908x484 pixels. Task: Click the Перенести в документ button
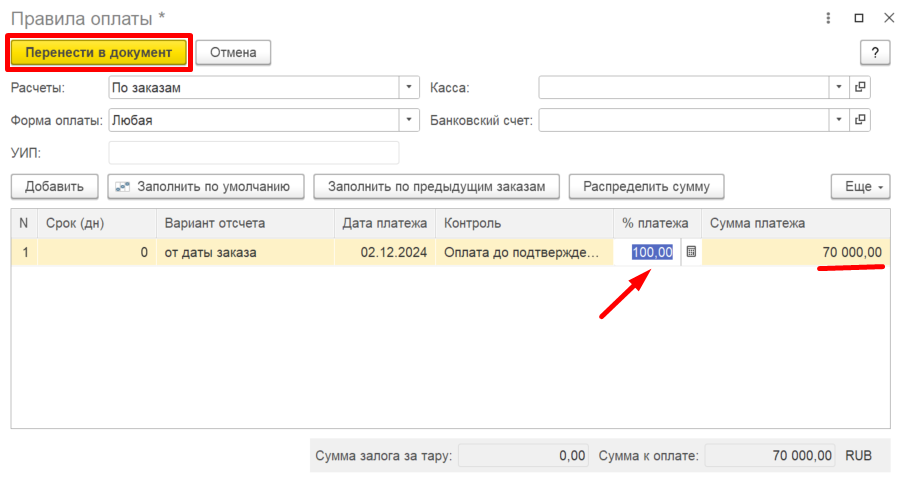[x=99, y=53]
